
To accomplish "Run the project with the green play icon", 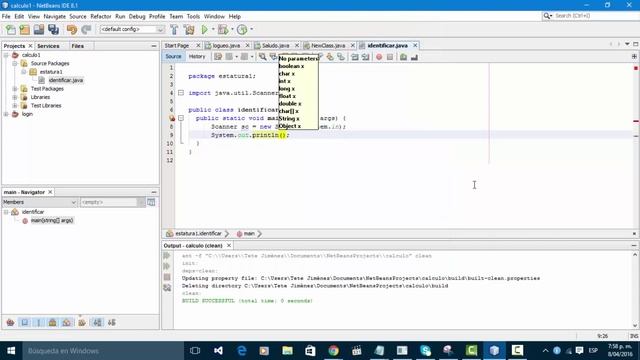I will coord(204,29).
